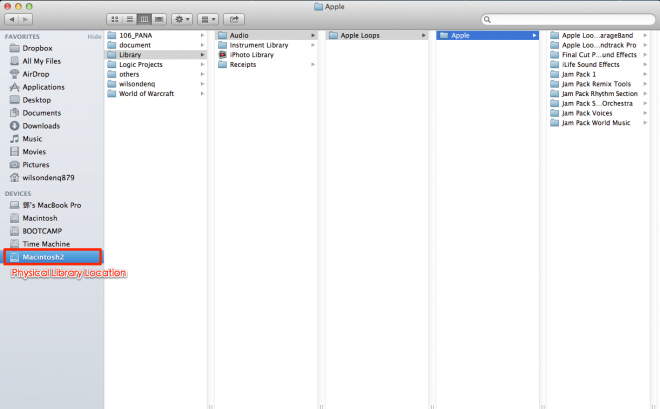Toggle column view in toolbar
Image resolution: width=660 pixels, height=409 pixels.
[x=143, y=19]
